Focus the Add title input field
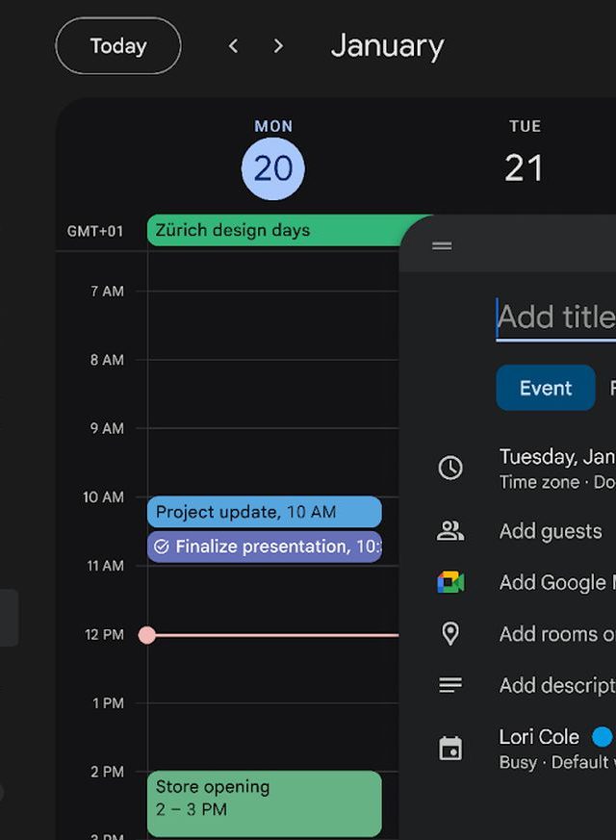 [555, 318]
